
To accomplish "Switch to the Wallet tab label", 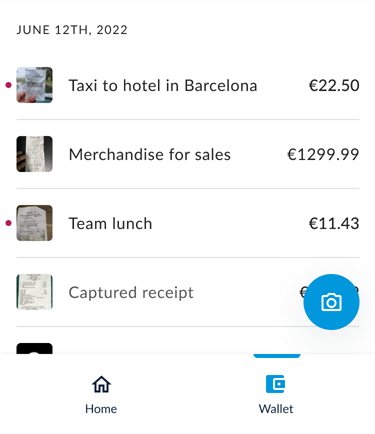I will click(x=276, y=409).
